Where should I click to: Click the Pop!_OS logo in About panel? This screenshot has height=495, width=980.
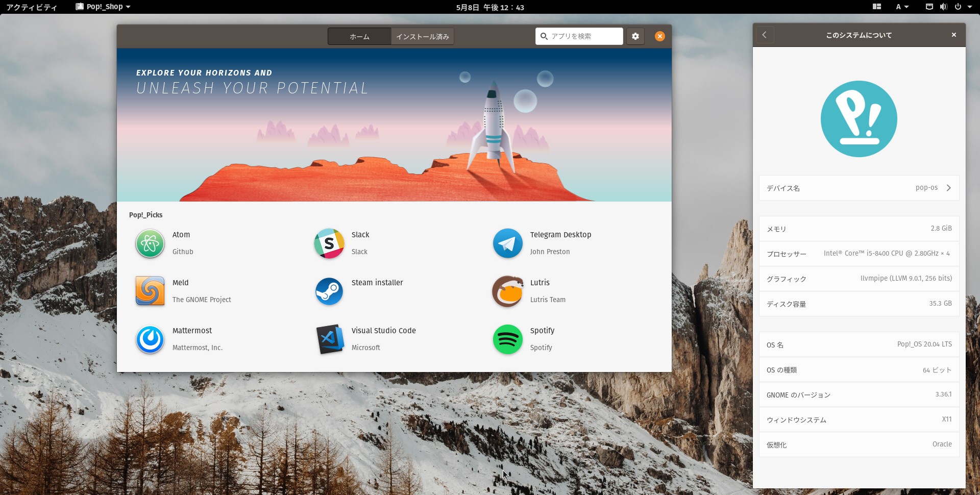tap(859, 119)
